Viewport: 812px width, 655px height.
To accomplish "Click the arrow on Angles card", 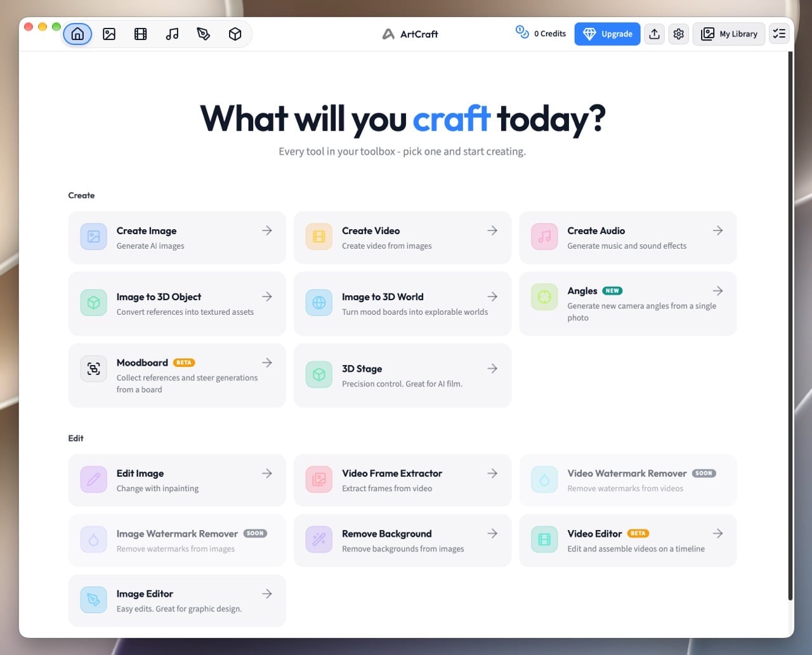I will 717,291.
